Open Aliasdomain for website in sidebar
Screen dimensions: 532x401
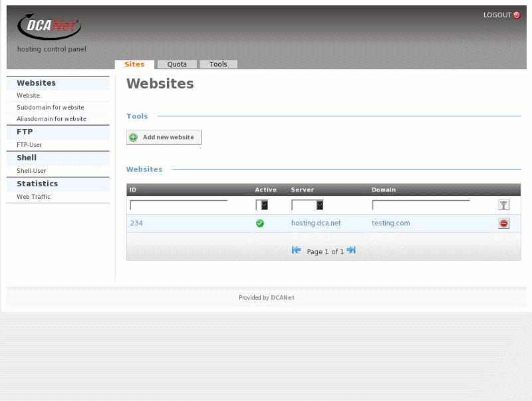pos(51,119)
